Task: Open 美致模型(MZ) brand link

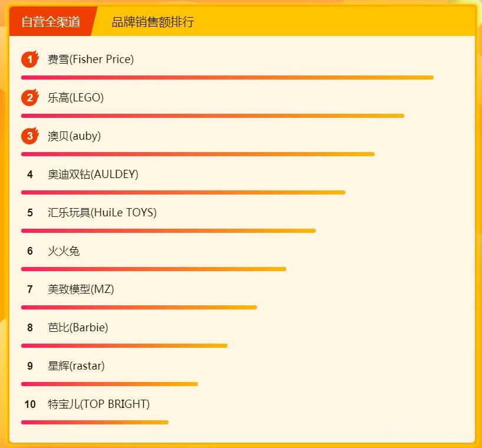Action: (x=81, y=289)
